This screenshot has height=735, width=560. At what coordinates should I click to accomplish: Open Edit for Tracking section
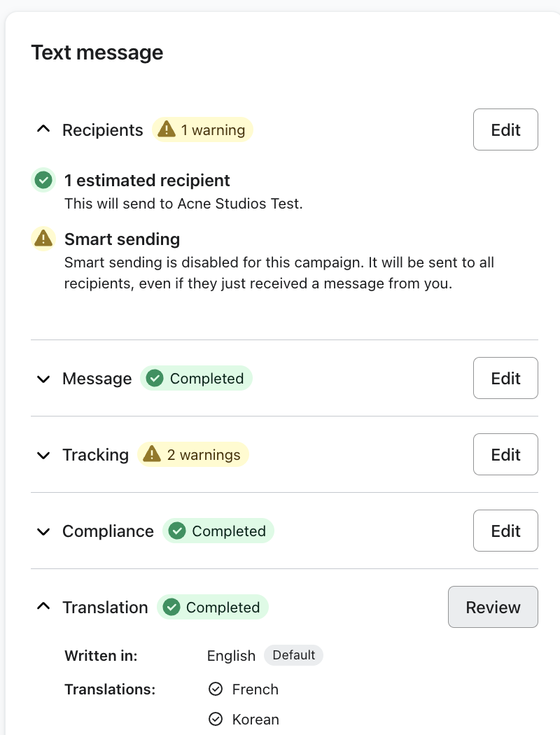(x=505, y=455)
